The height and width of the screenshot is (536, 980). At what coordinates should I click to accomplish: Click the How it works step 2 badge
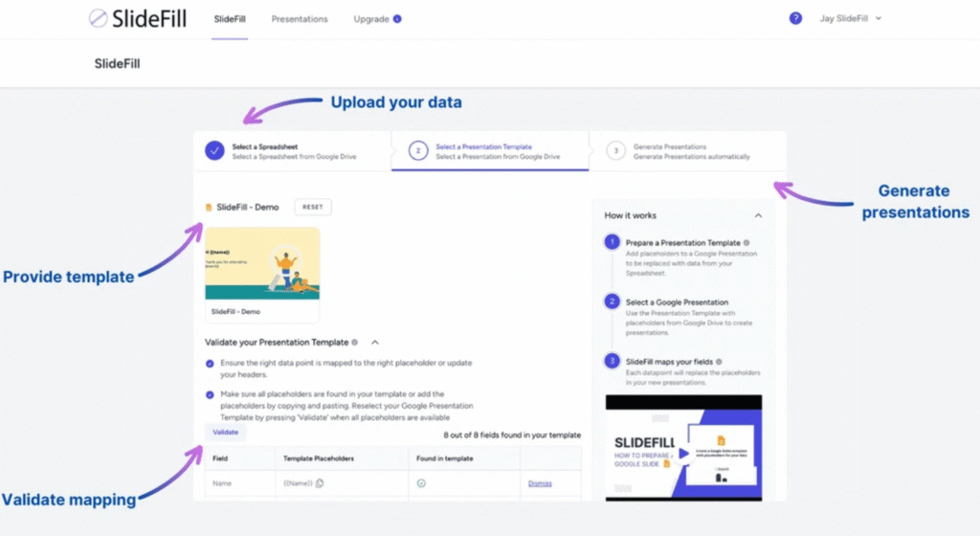coord(612,301)
